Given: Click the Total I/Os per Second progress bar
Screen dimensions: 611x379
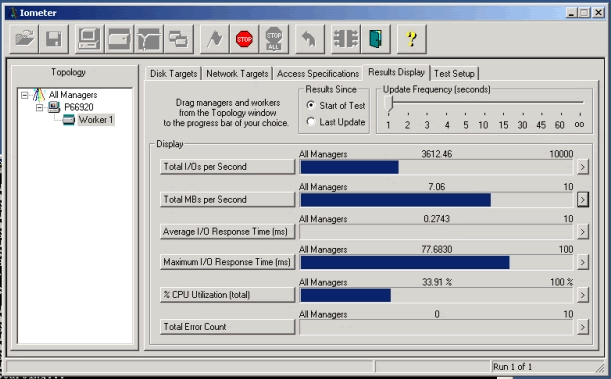Looking at the screenshot, I should (436, 167).
